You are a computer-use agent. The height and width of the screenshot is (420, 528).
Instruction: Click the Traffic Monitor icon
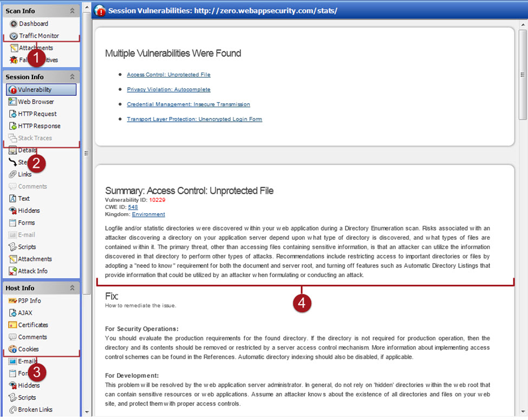(14, 36)
